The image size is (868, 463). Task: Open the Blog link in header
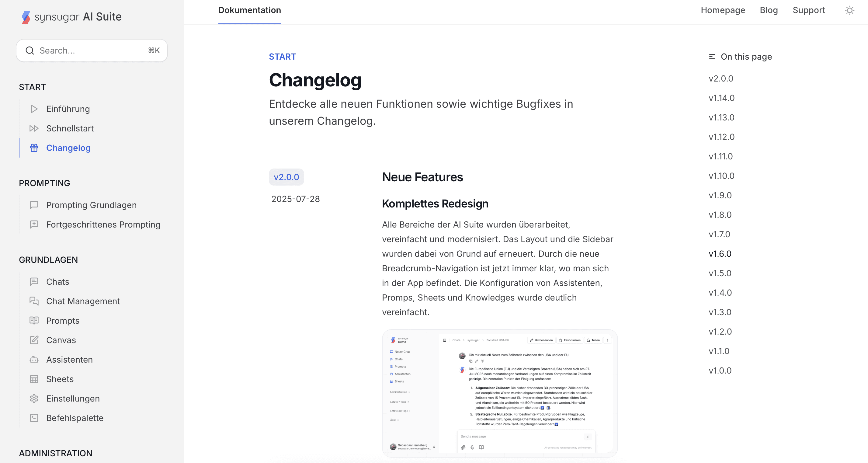coord(769,10)
